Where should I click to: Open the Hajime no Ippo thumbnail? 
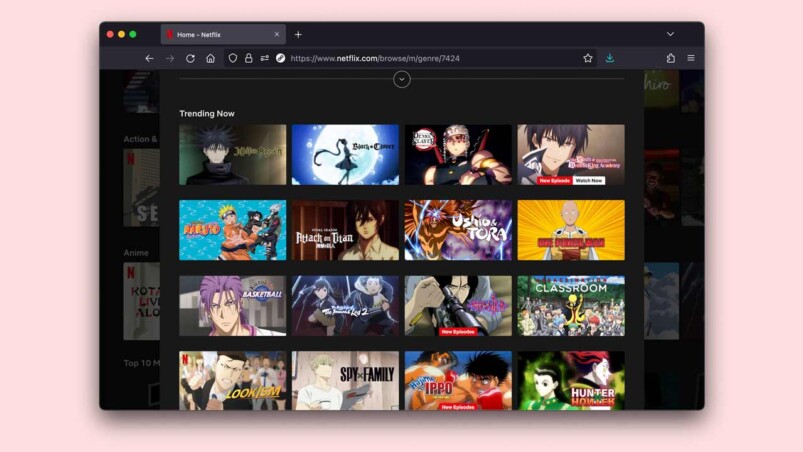tap(458, 380)
